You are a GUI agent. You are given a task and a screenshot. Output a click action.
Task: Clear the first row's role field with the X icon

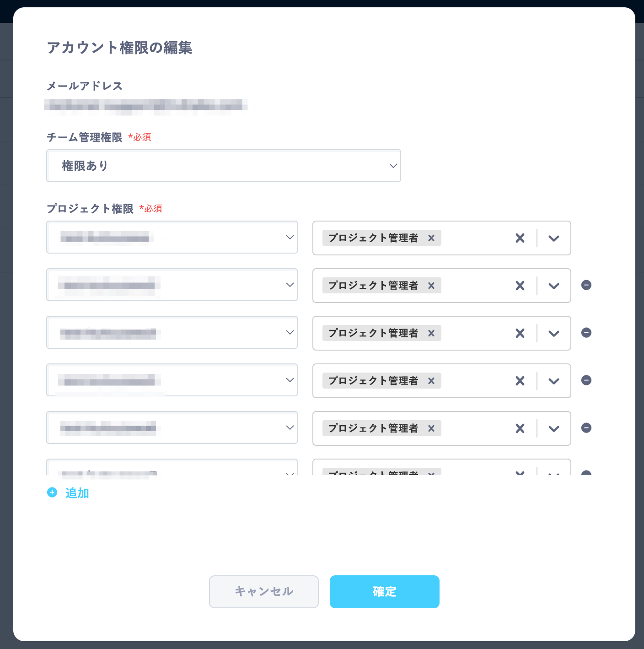(520, 238)
